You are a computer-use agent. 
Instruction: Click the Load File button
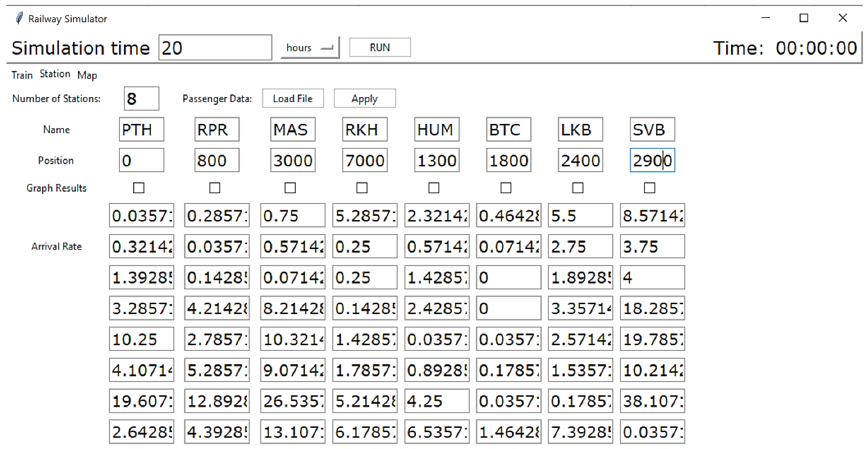click(x=292, y=98)
